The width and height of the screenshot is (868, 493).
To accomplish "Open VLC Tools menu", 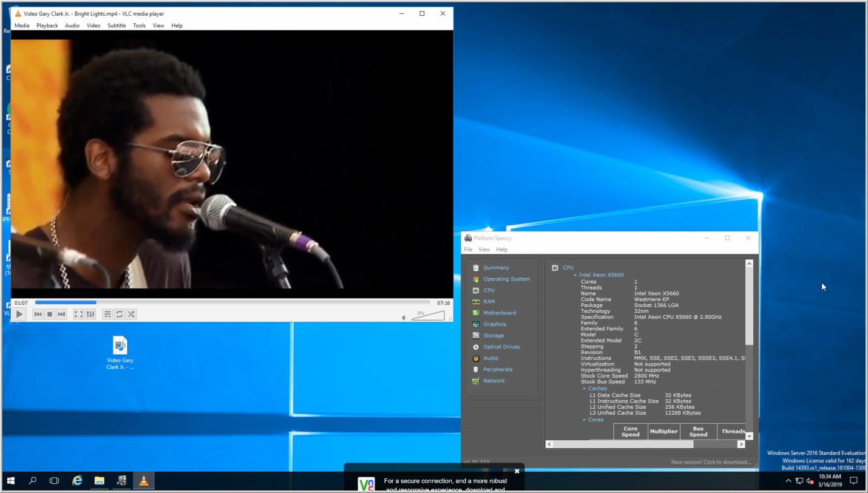I will [x=139, y=25].
